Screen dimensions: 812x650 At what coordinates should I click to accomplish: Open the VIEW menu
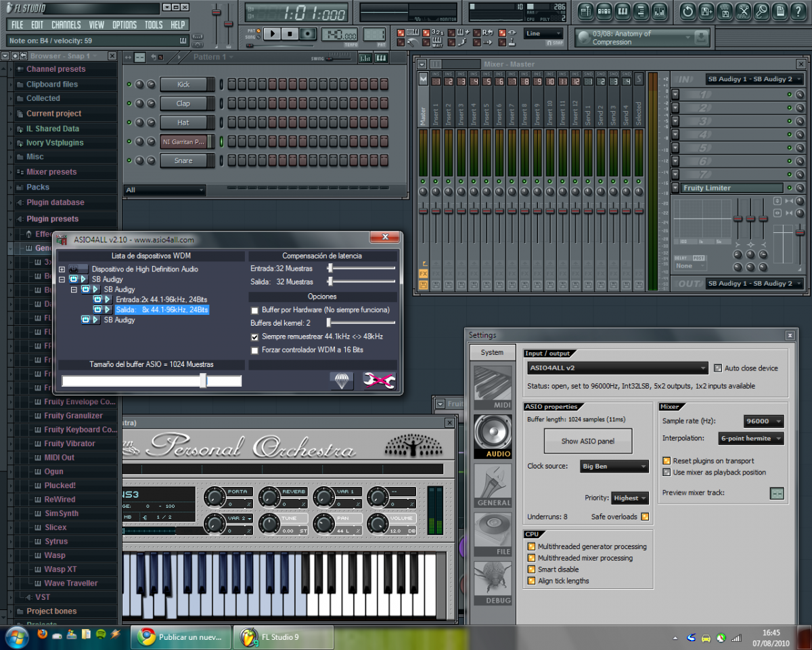[97, 25]
